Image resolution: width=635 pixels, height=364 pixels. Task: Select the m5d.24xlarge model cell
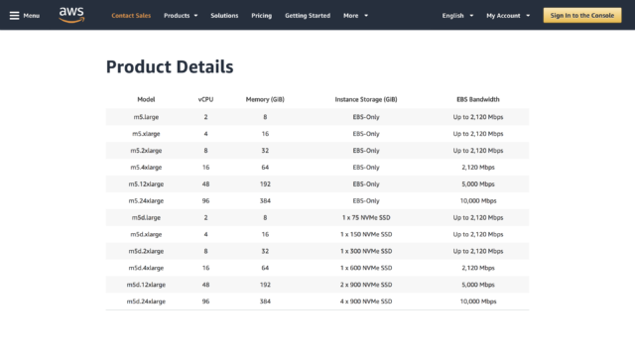tap(146, 302)
